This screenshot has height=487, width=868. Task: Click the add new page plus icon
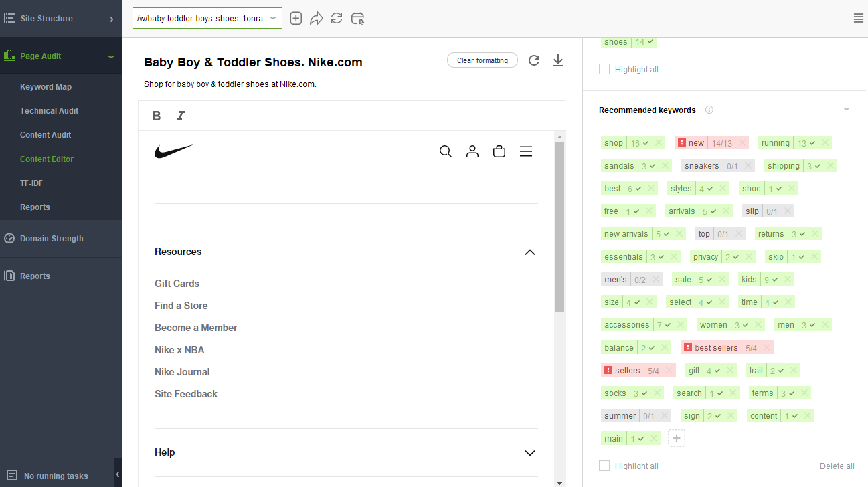point(296,18)
